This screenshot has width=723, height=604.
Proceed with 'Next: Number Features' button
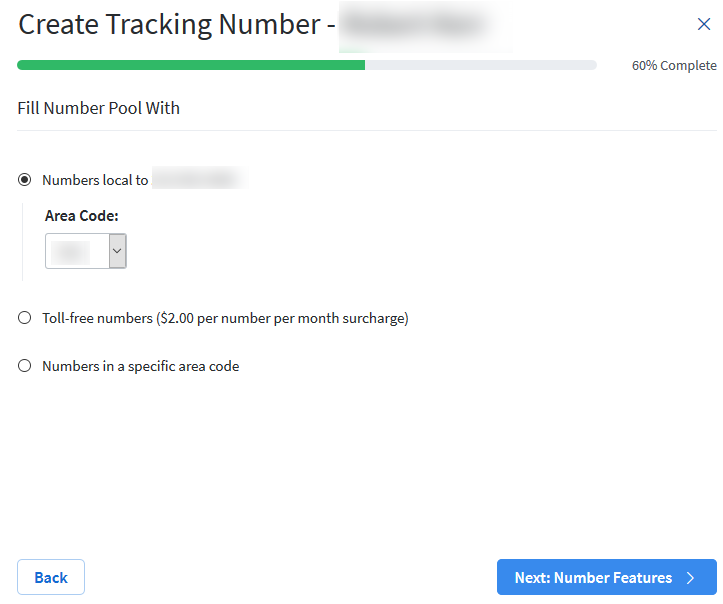point(593,578)
